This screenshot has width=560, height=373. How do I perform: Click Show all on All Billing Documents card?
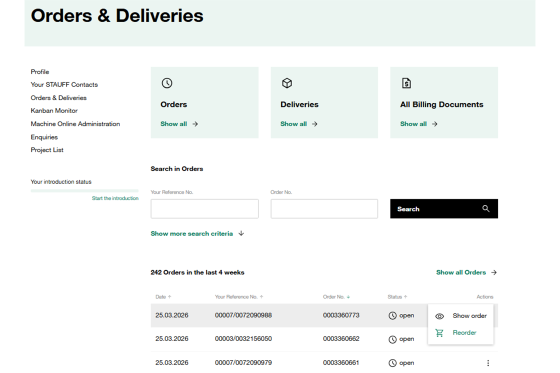[413, 124]
